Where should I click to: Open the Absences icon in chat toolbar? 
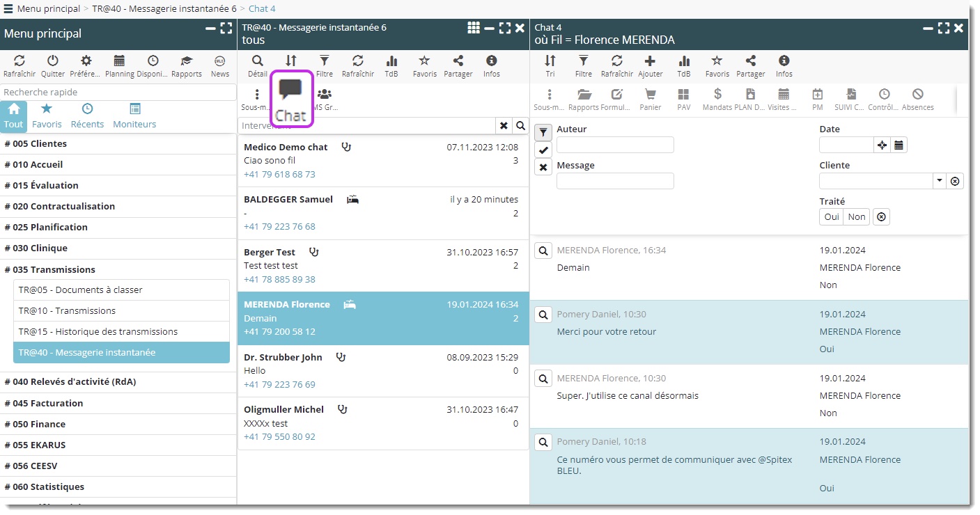click(x=917, y=95)
